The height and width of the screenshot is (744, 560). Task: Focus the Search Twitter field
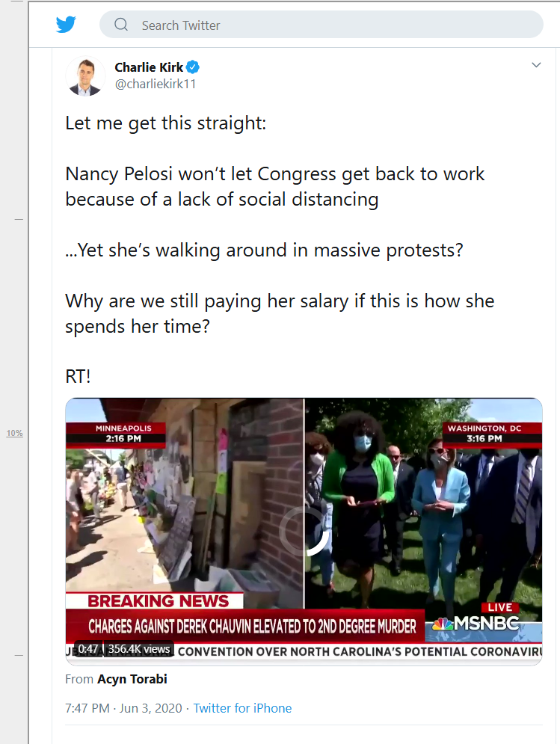321,25
